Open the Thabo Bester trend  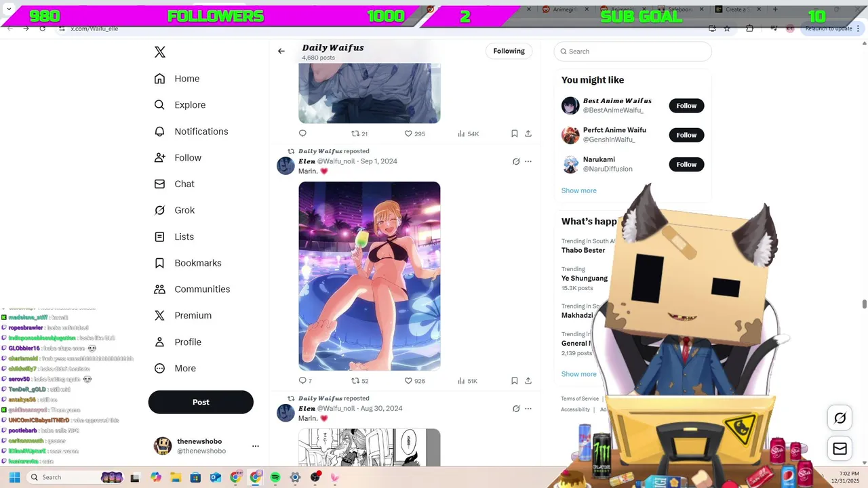[583, 250]
